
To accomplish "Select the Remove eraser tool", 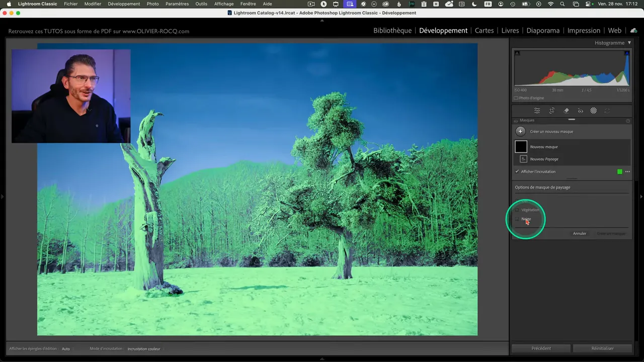I will 566,111.
